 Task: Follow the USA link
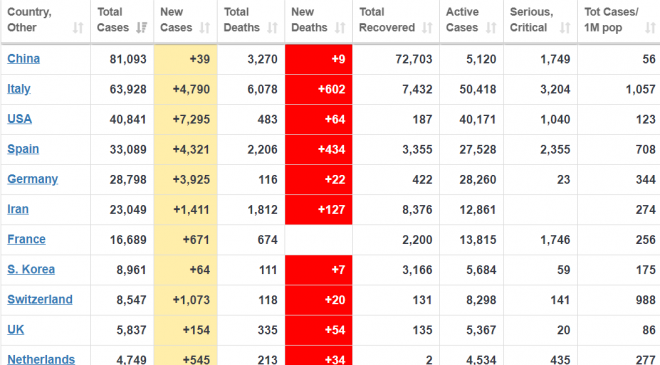19,119
